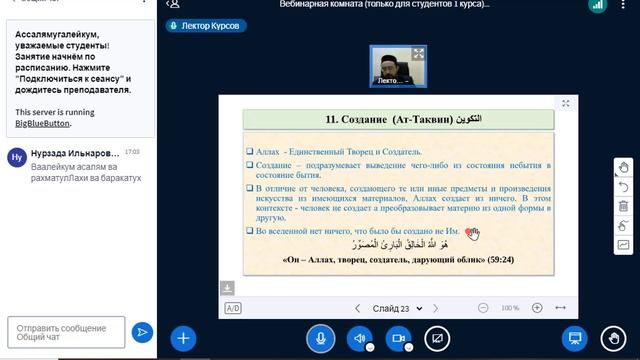This screenshot has height=360, width=640.
Task: Toggle the A/D button below slide
Action: tap(233, 308)
